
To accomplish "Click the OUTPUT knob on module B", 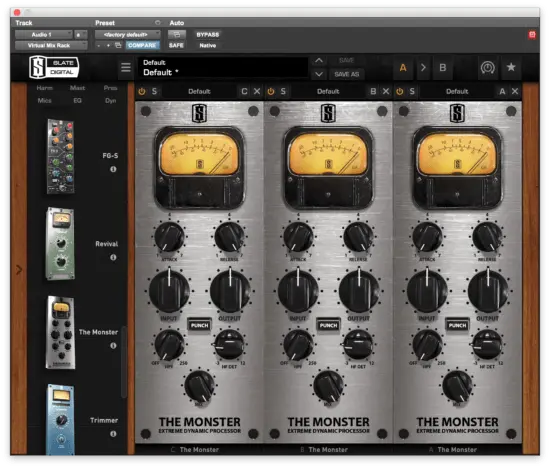I will pos(358,290).
